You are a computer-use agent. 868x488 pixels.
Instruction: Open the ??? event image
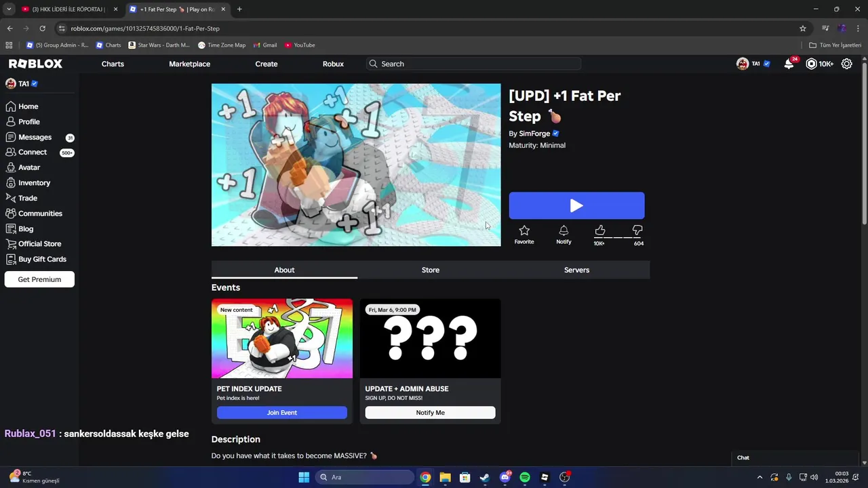coord(431,338)
